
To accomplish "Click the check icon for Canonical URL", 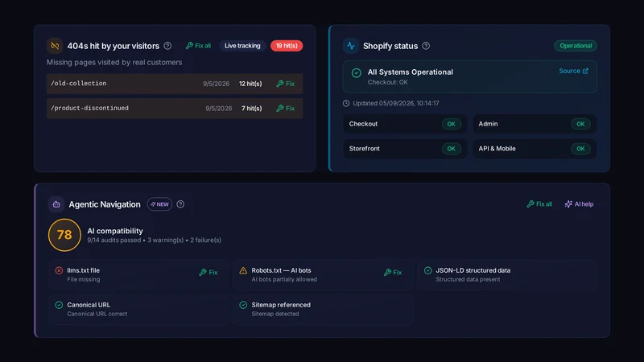I will 59,305.
